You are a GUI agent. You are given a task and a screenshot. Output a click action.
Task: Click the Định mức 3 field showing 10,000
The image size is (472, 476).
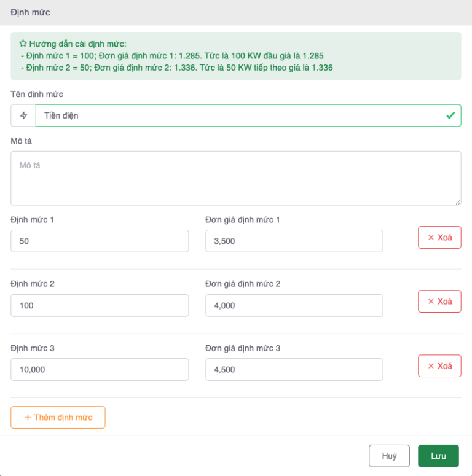pyautogui.click(x=100, y=370)
